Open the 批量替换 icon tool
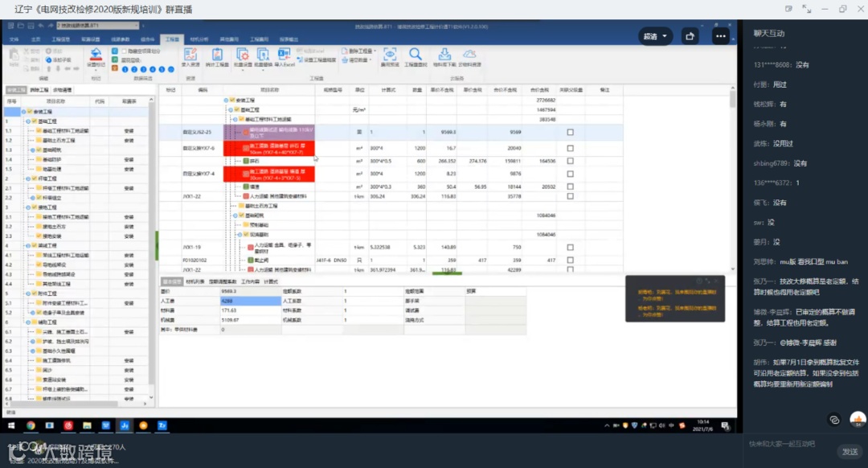 [x=263, y=54]
